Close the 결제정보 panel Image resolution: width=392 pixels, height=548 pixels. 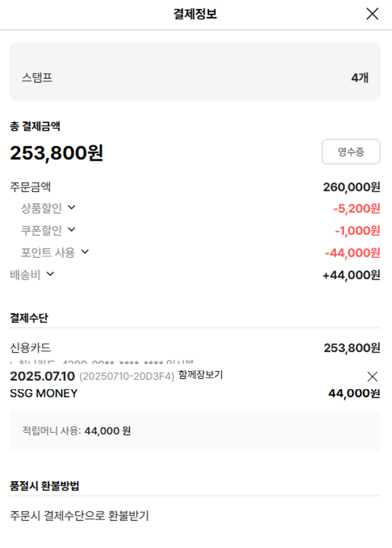click(x=372, y=14)
